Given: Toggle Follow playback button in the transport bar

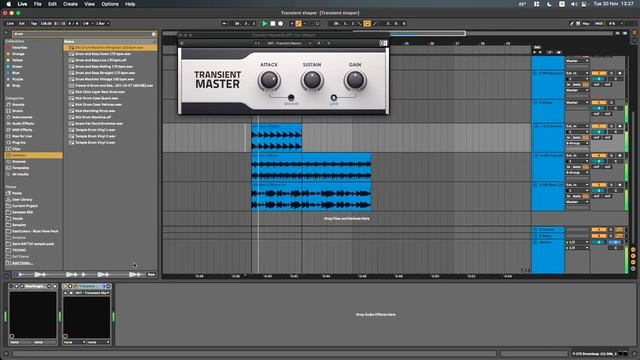Looking at the screenshot, I should [x=224, y=24].
